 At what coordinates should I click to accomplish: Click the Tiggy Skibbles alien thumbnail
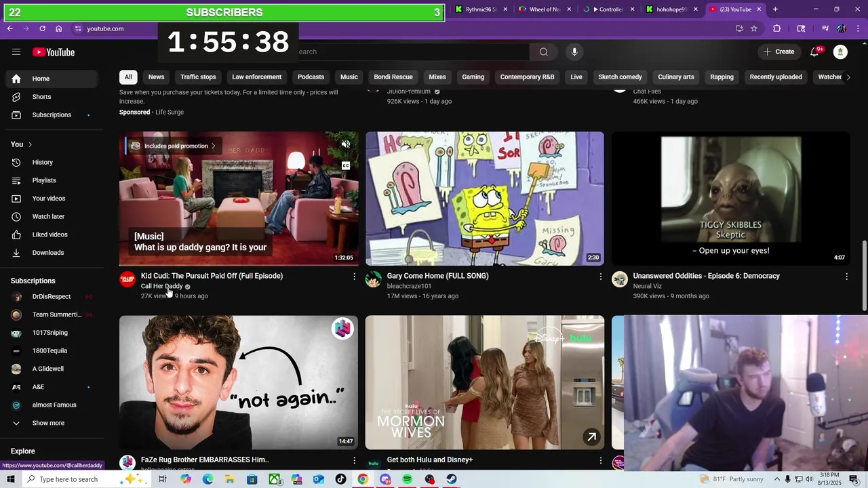coord(731,199)
